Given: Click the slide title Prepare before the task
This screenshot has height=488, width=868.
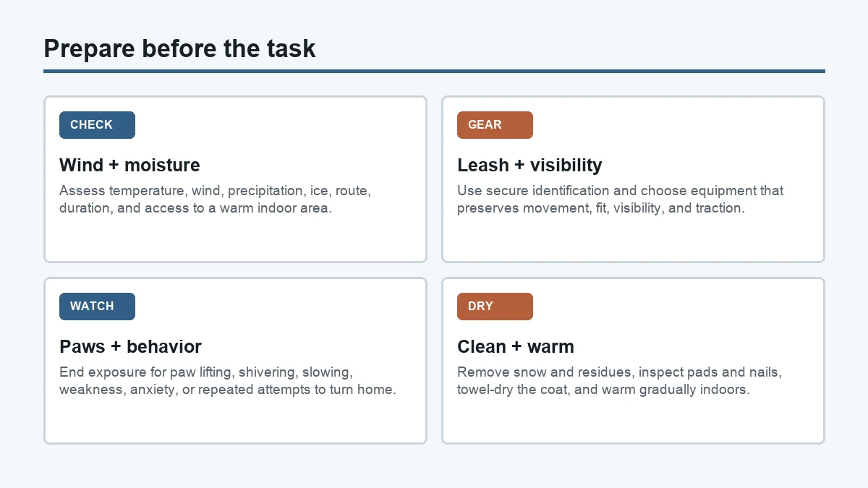Looking at the screenshot, I should 179,48.
